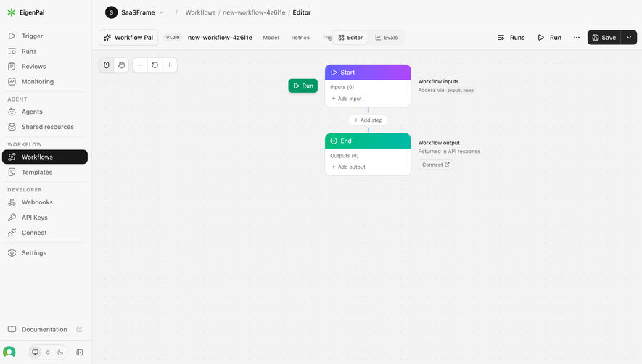Add output to End node
Screen dimensions: 642x364
click(348, 167)
